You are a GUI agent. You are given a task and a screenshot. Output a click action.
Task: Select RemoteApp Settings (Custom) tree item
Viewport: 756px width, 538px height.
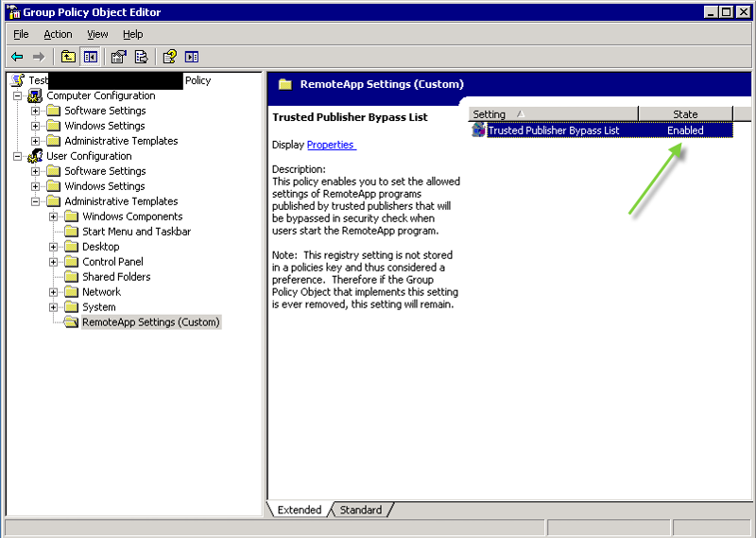[x=151, y=321]
